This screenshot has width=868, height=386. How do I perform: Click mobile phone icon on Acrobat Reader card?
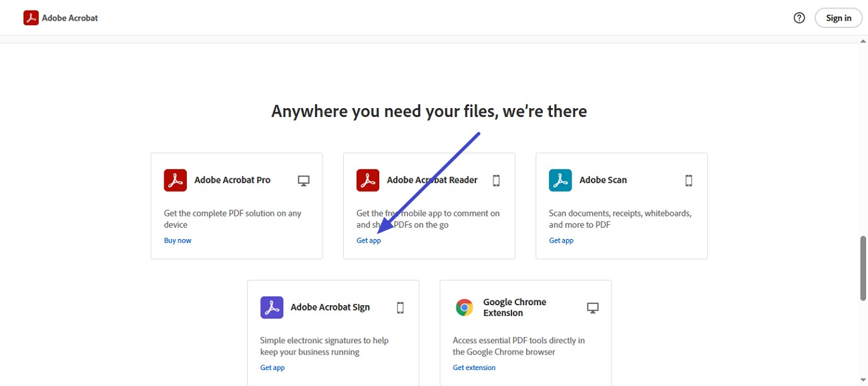(496, 180)
